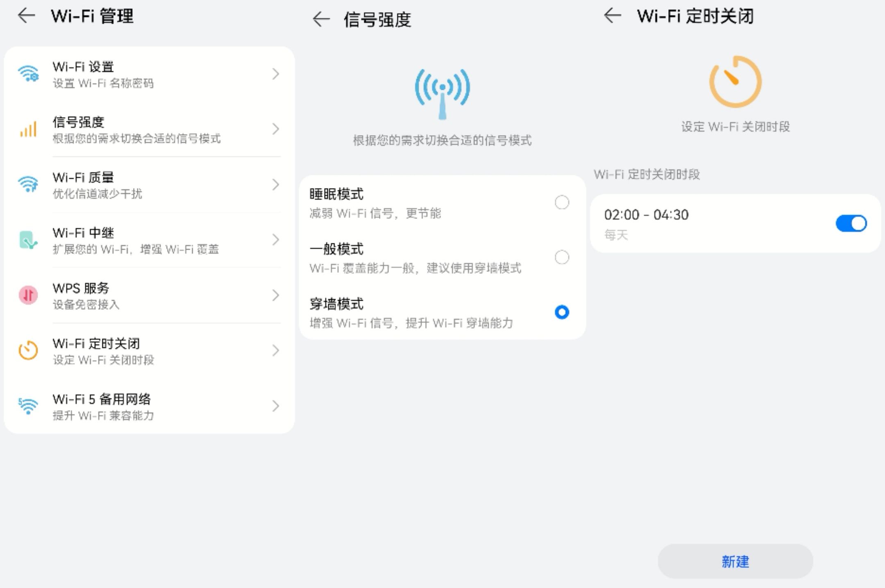Click the Wi-Fi 质量 icon
Viewport: 885px width, 588px height.
pos(28,184)
